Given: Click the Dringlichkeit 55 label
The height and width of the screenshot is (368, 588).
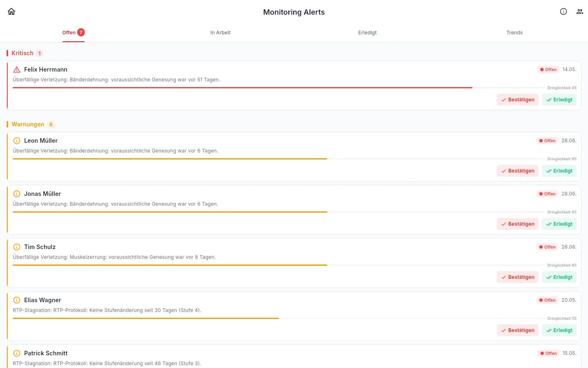Looking at the screenshot, I should pos(562,319).
